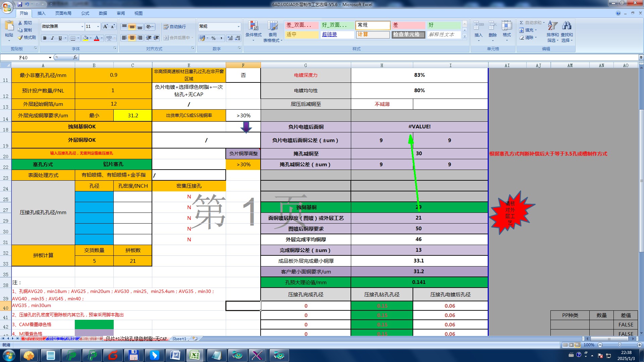The height and width of the screenshot is (362, 644).
Task: Click the Copy (复制) icon
Action: (x=20, y=30)
